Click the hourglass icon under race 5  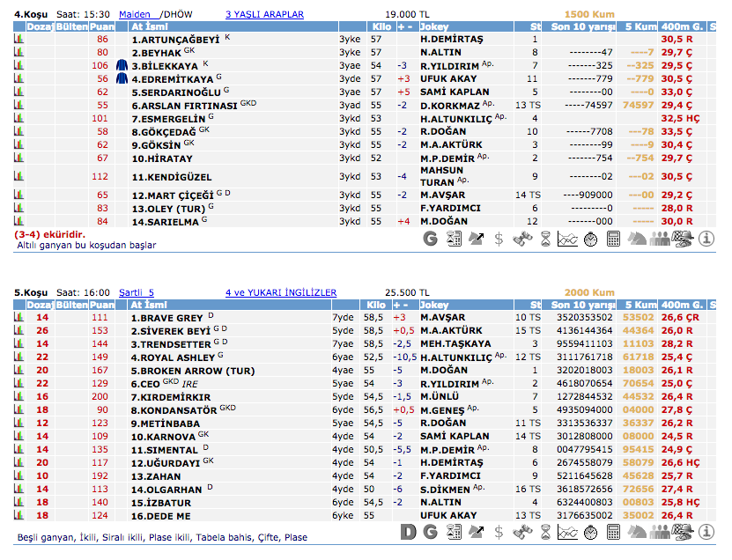[545, 531]
